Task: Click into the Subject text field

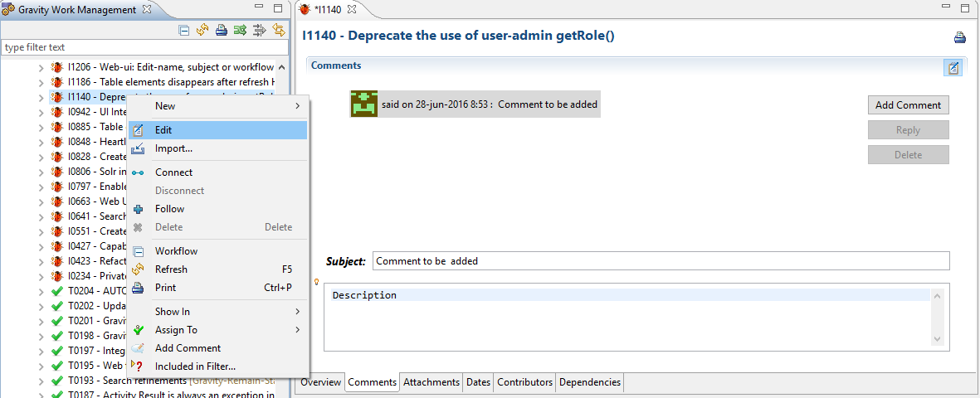Action: point(660,261)
